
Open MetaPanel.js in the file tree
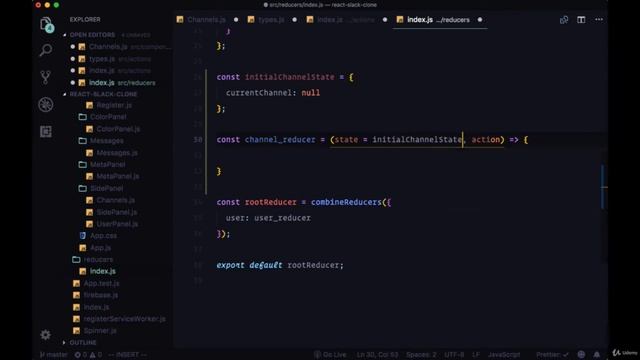click(x=118, y=176)
